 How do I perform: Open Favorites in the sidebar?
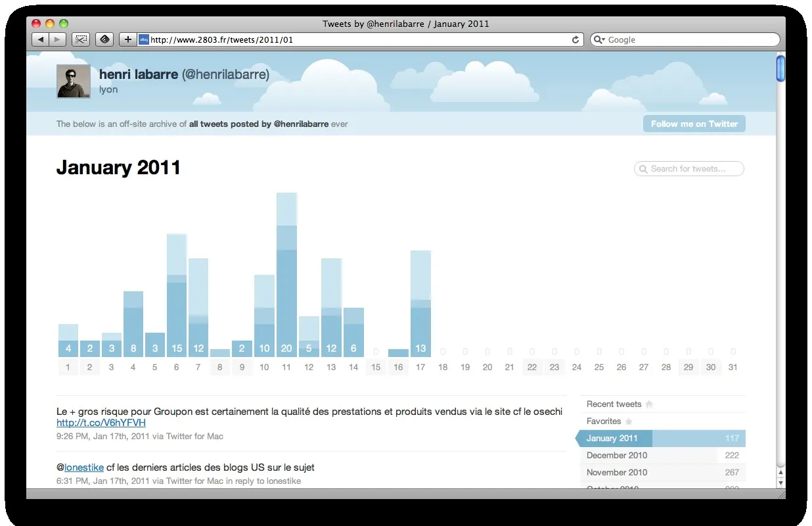(604, 421)
